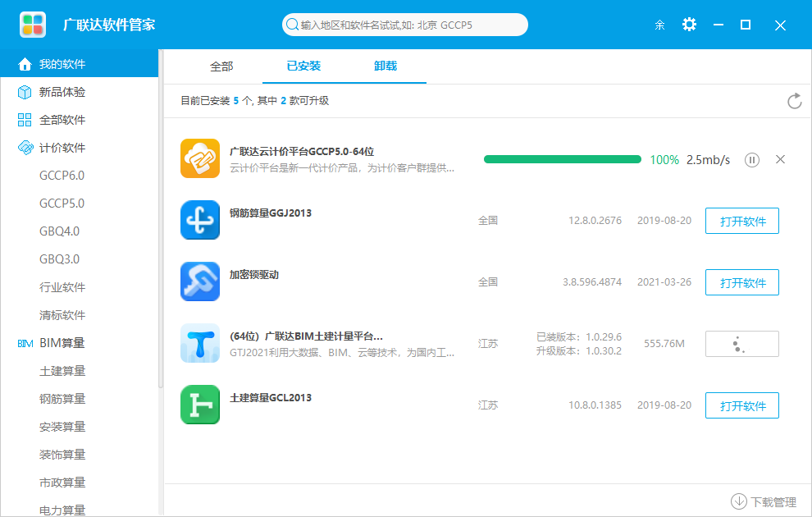Click the 广联达BIM土建计量平台 app icon
Viewport: 812px width, 517px height.
click(x=200, y=343)
